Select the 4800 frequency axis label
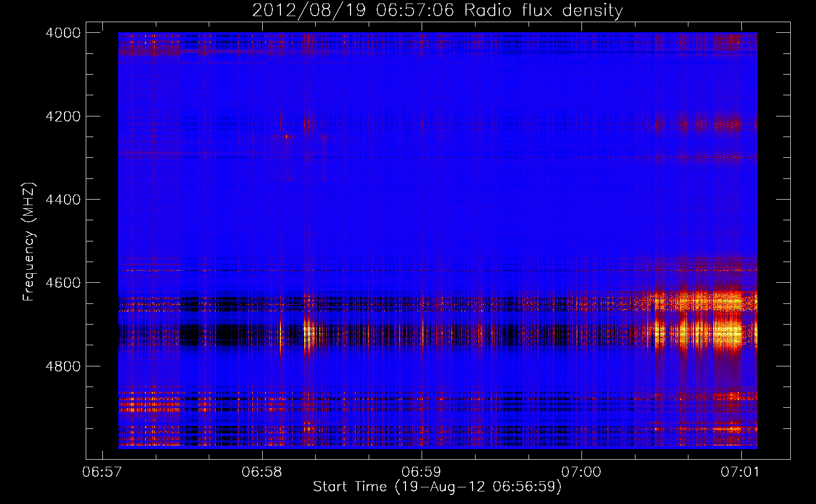 coord(63,366)
